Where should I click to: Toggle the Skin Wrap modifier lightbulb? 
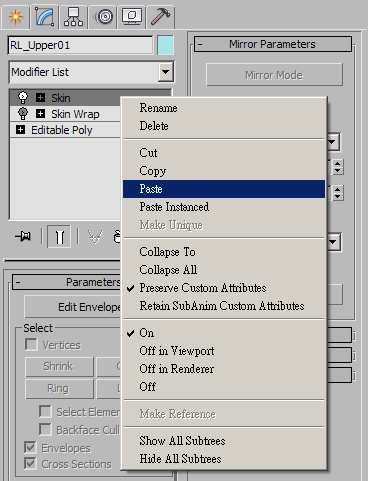(x=23, y=114)
